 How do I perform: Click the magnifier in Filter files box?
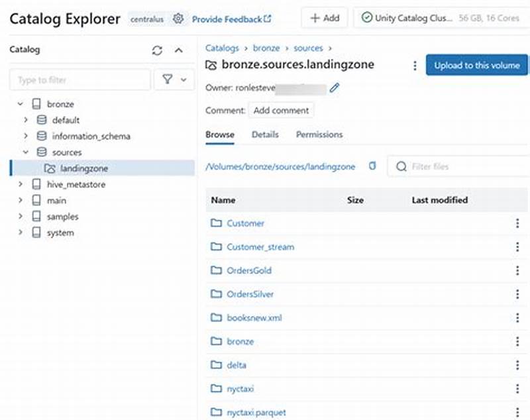(401, 166)
